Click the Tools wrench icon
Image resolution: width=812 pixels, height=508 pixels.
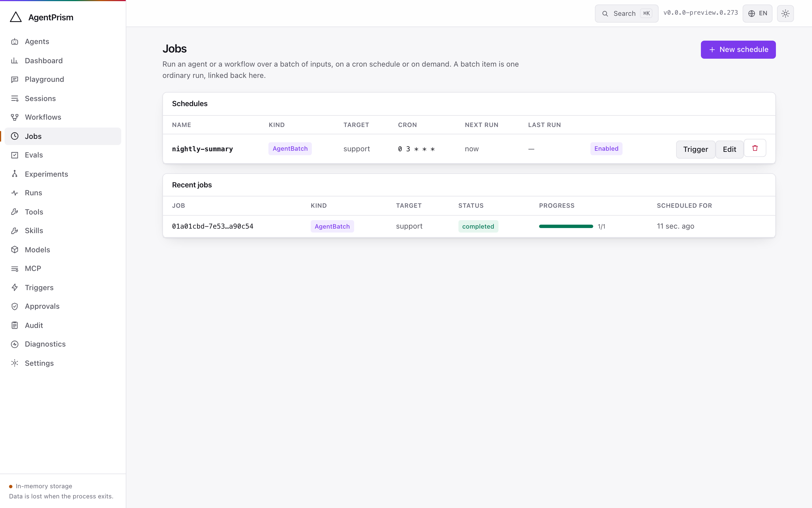(x=14, y=212)
